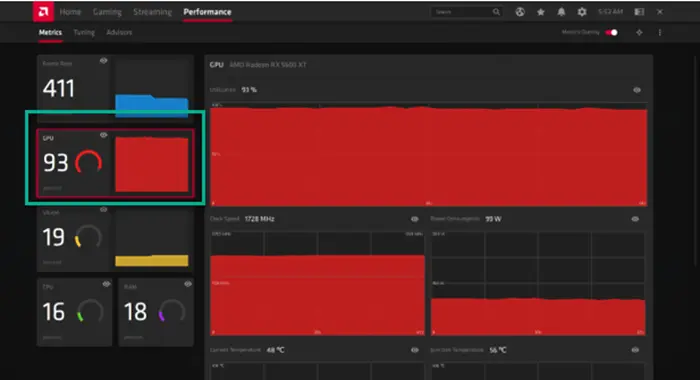Click the search magnifier icon
Screen dimensions: 700x380
point(496,12)
